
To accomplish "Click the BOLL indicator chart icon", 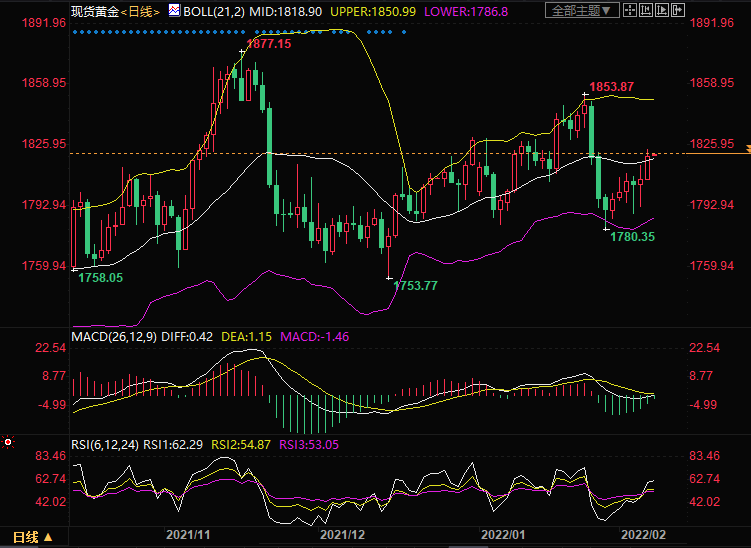I will (174, 10).
